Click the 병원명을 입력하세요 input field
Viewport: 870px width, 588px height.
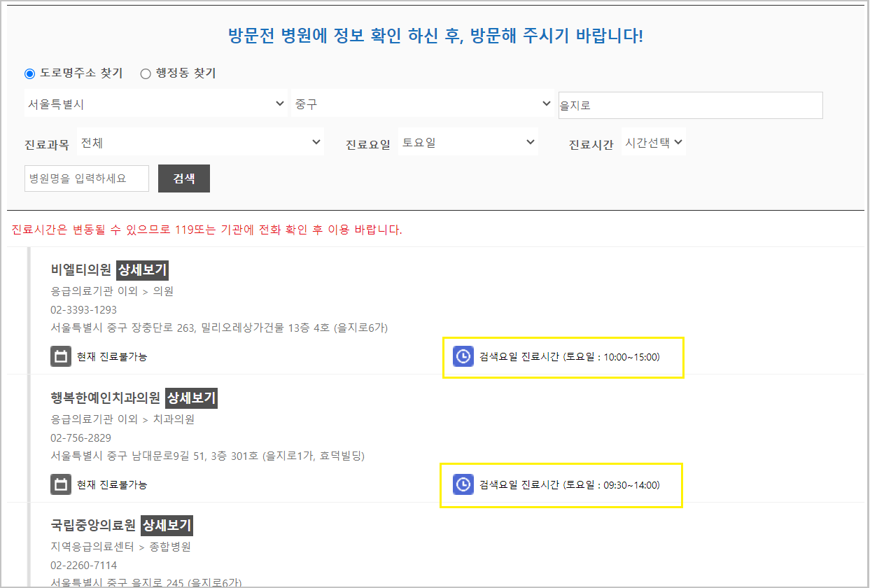(x=86, y=178)
